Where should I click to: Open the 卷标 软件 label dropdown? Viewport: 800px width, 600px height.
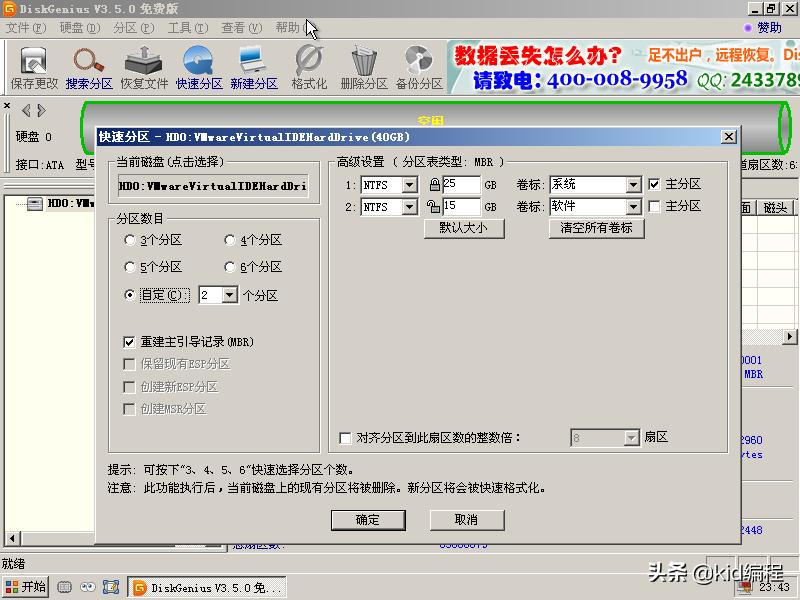coord(632,207)
